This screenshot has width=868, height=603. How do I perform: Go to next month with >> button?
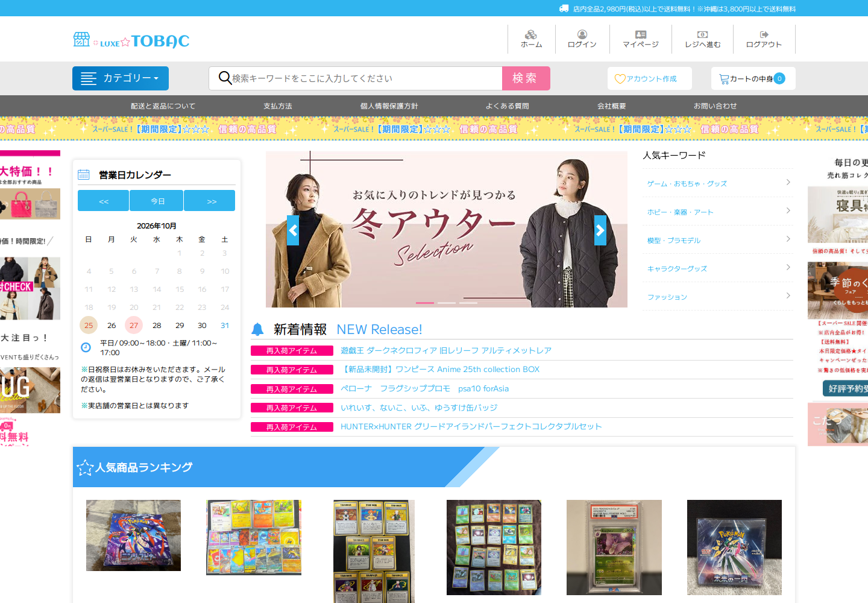pos(210,201)
